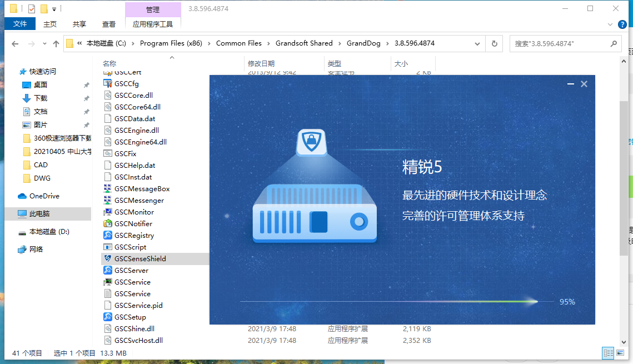Select GSCMessageBox application
The image size is (633, 364).
pos(142,189)
